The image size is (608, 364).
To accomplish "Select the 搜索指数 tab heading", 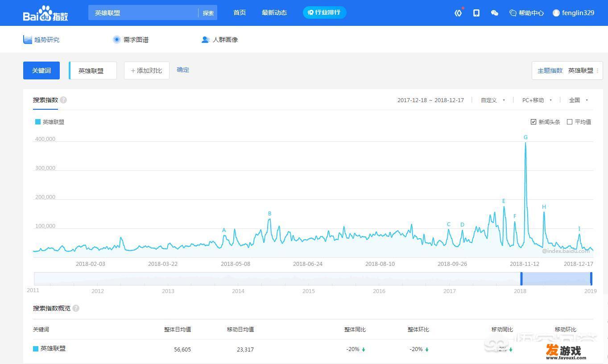I will point(45,100).
